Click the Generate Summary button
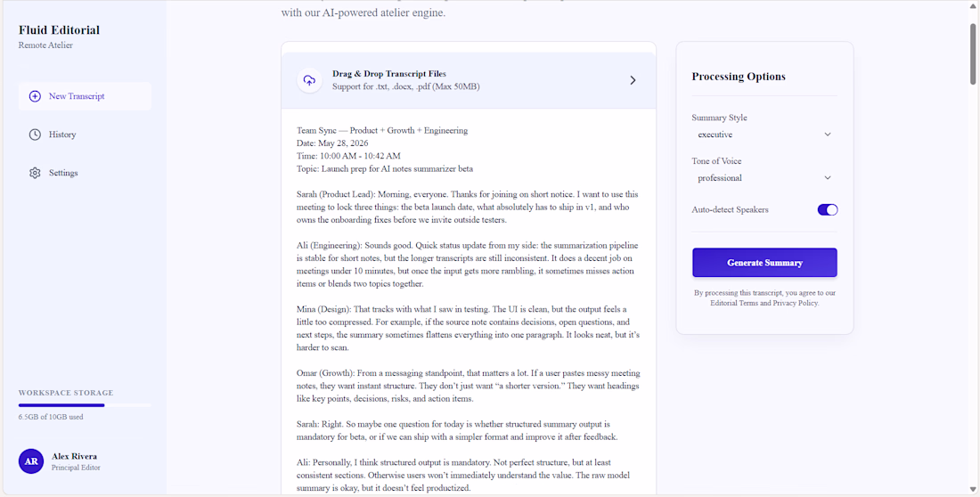This screenshot has width=980, height=497. point(764,263)
